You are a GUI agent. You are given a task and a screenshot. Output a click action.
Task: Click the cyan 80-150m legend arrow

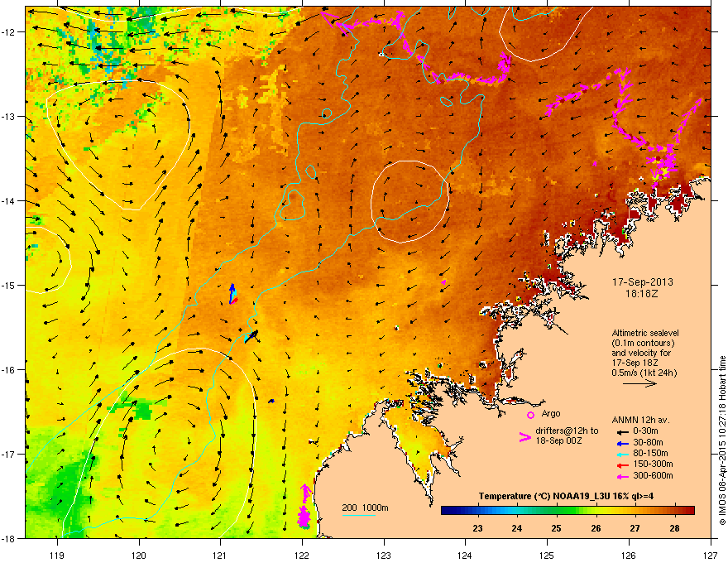tap(623, 454)
